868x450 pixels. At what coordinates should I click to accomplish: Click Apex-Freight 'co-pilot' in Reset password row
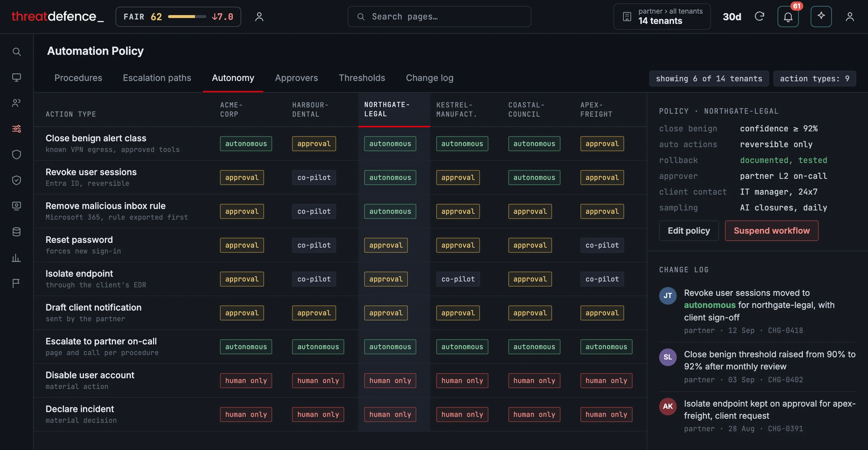tap(602, 245)
